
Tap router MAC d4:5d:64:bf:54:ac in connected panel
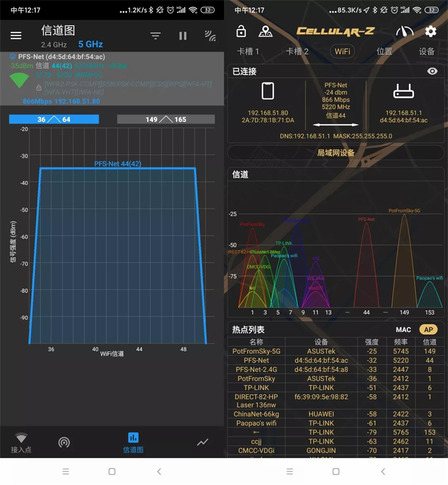pos(403,120)
